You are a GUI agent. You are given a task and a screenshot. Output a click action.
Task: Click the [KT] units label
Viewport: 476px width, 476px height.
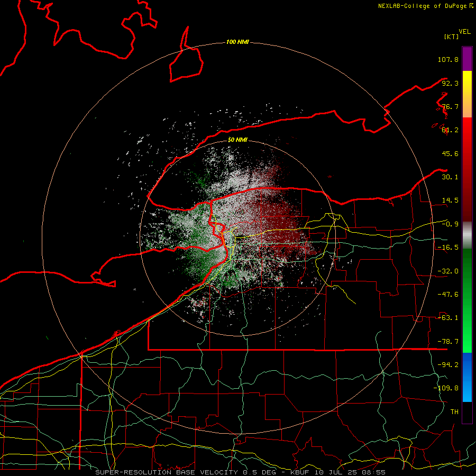pyautogui.click(x=451, y=36)
